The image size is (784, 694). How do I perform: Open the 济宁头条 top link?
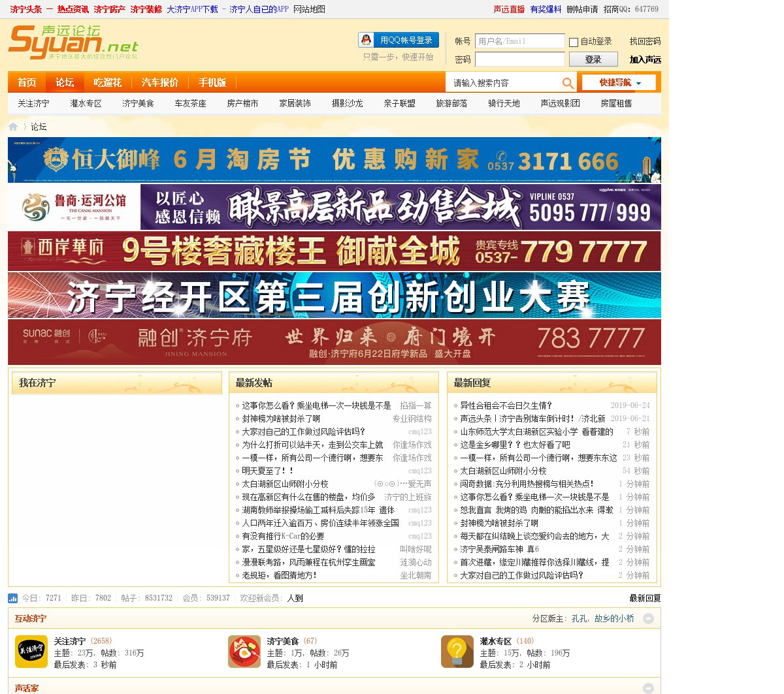click(25, 9)
